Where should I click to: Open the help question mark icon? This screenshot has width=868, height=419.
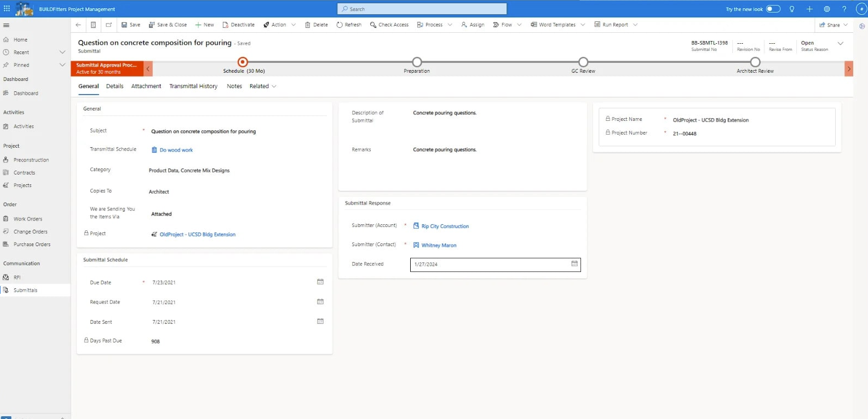[x=844, y=9]
